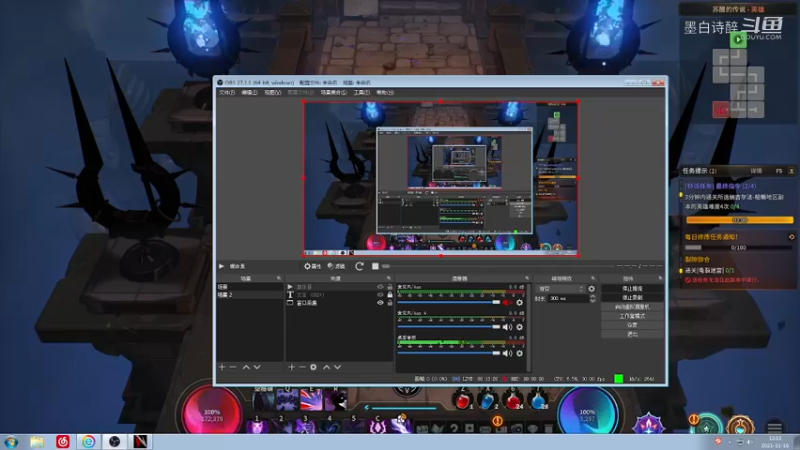Decrease transition duration with down stepper
This screenshot has width=800, height=450.
click(592, 301)
